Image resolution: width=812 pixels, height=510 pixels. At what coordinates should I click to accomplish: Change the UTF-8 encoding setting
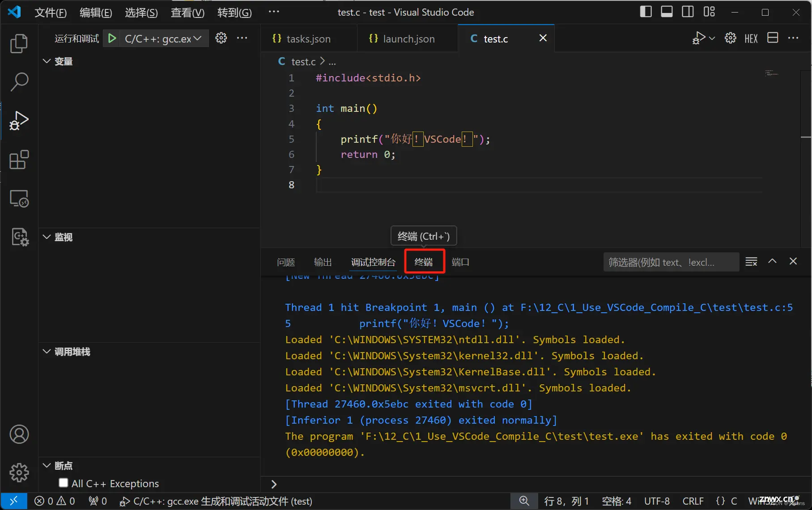click(x=657, y=501)
